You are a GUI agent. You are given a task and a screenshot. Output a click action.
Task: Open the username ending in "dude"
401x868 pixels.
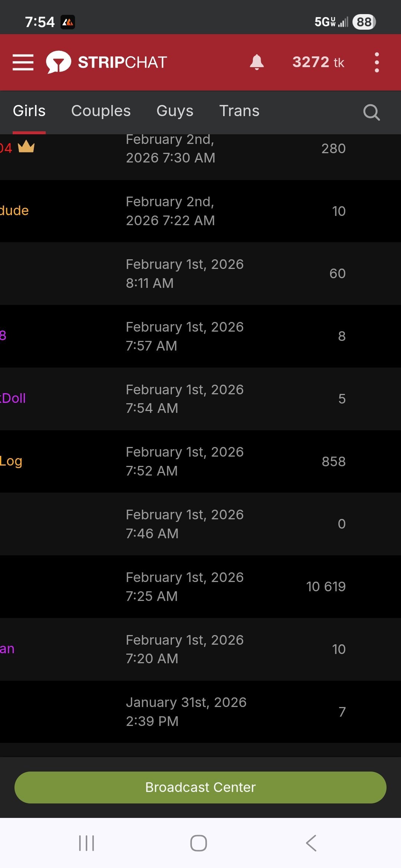14,211
